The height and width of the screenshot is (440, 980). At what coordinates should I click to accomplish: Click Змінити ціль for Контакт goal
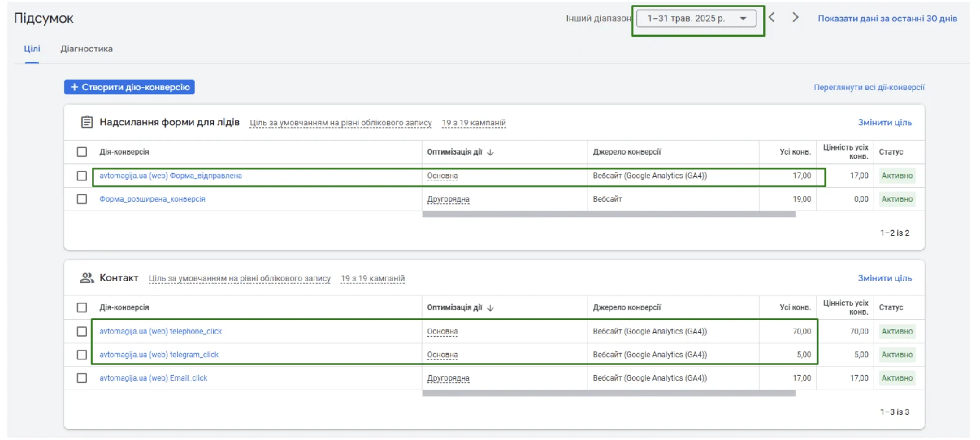tap(885, 278)
